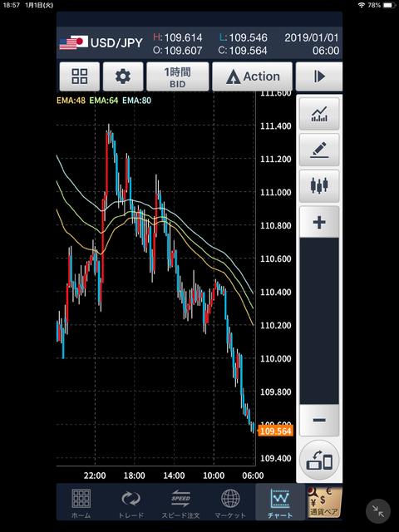Screen dimensions: 399x532
Task: Tap the rotate device orientation button
Action: coord(319,460)
